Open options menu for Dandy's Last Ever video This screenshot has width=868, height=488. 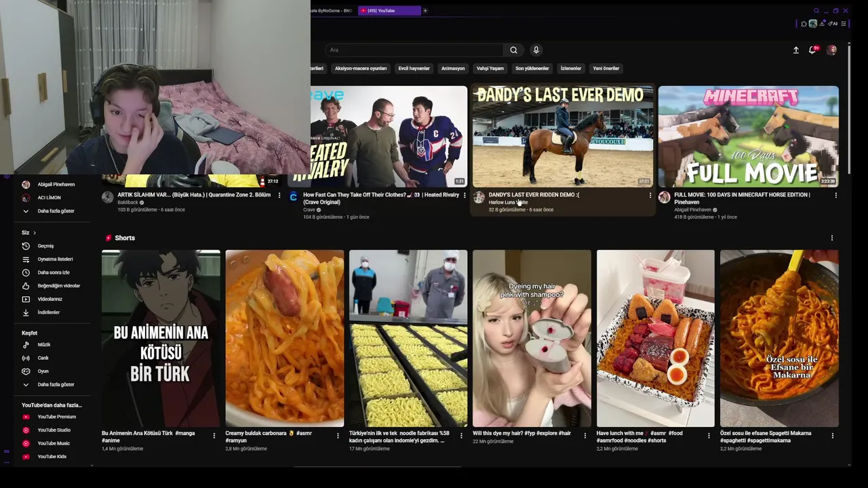(650, 195)
